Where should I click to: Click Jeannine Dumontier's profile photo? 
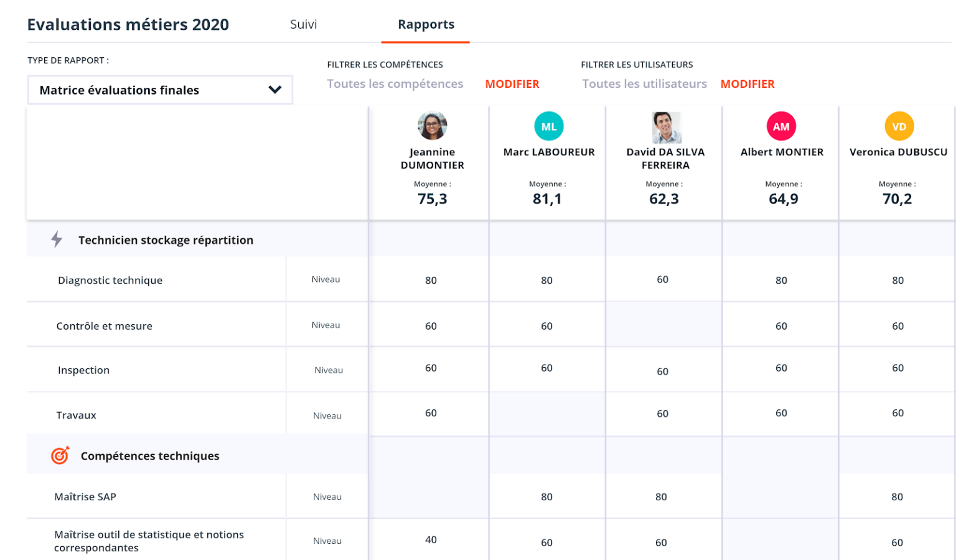click(432, 126)
